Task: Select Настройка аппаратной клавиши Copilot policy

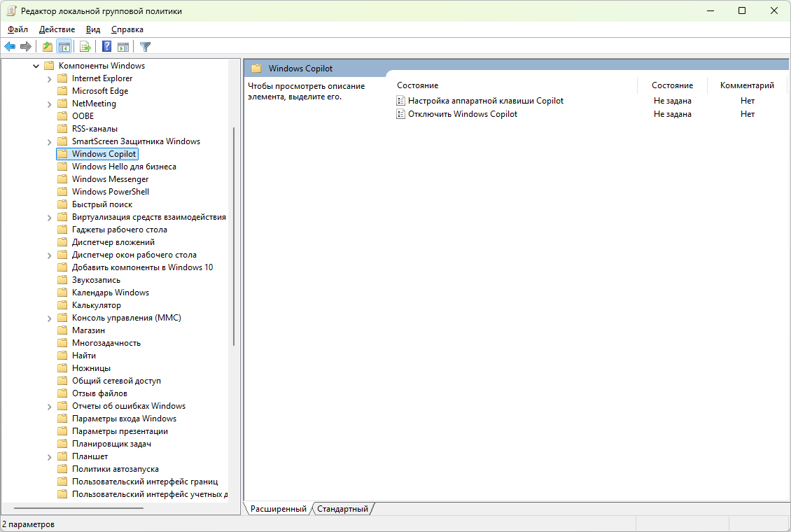Action: point(485,101)
